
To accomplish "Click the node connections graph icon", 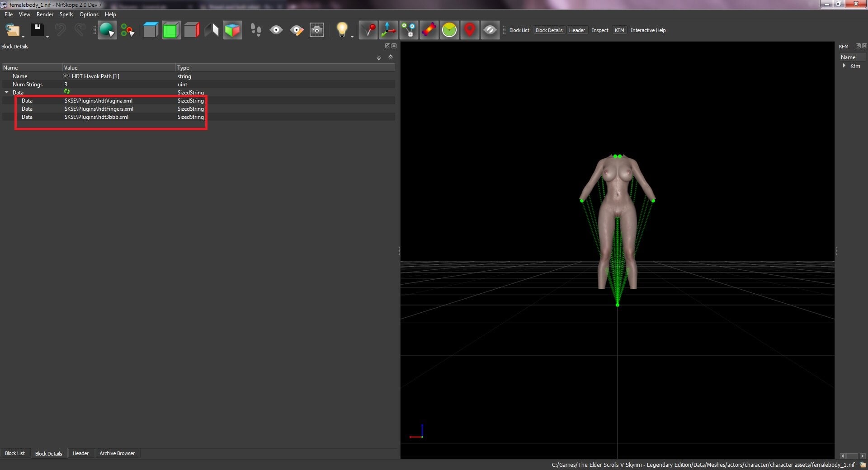I will point(409,30).
